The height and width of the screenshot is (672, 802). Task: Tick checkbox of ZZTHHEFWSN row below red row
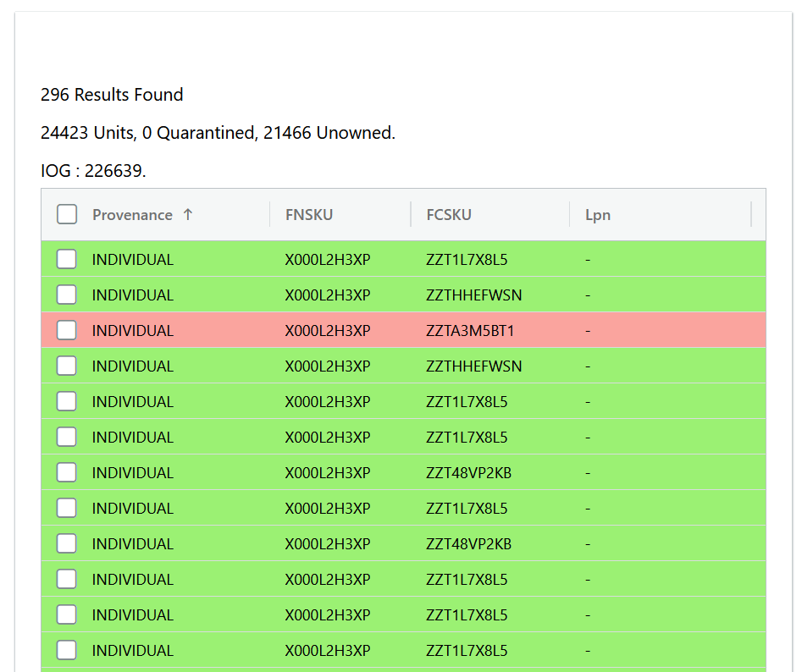[x=67, y=366]
